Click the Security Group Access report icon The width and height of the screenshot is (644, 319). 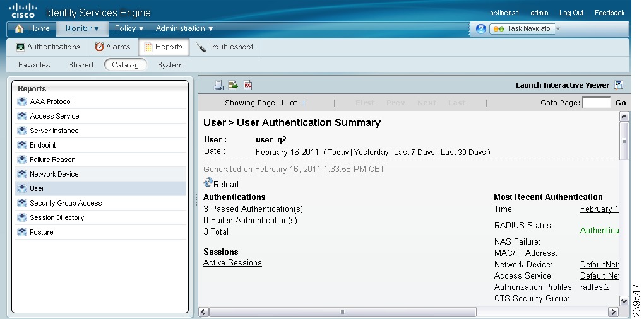click(x=22, y=203)
